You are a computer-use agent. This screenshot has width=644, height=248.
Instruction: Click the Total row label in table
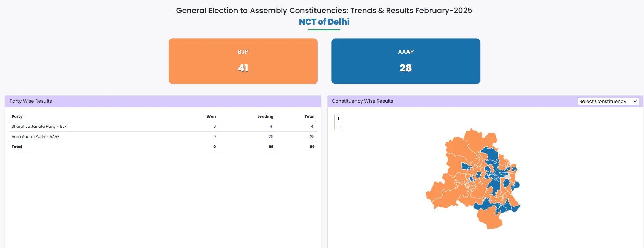17,147
